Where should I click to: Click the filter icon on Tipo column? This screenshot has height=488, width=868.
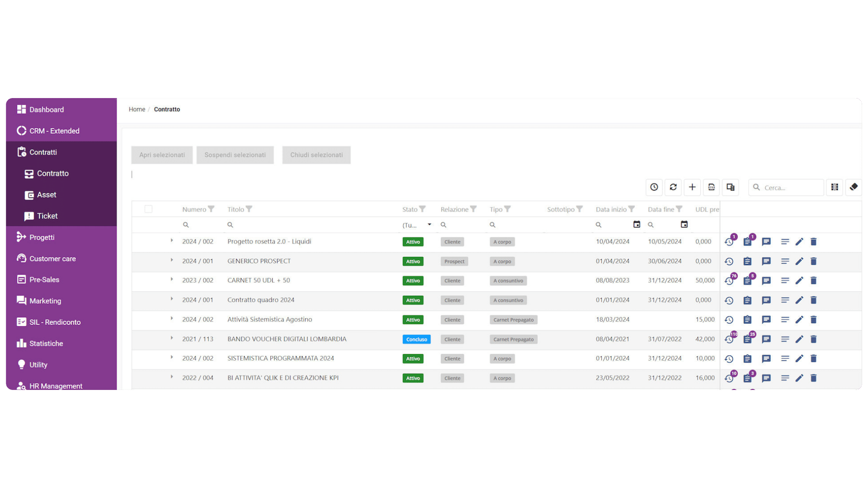(508, 209)
